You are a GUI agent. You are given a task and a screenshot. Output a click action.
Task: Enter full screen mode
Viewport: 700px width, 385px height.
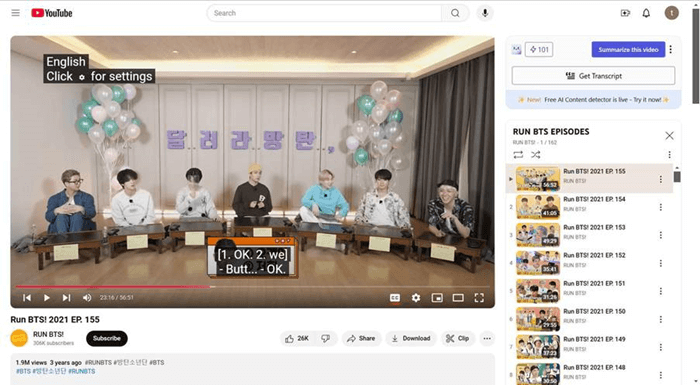[x=479, y=297]
